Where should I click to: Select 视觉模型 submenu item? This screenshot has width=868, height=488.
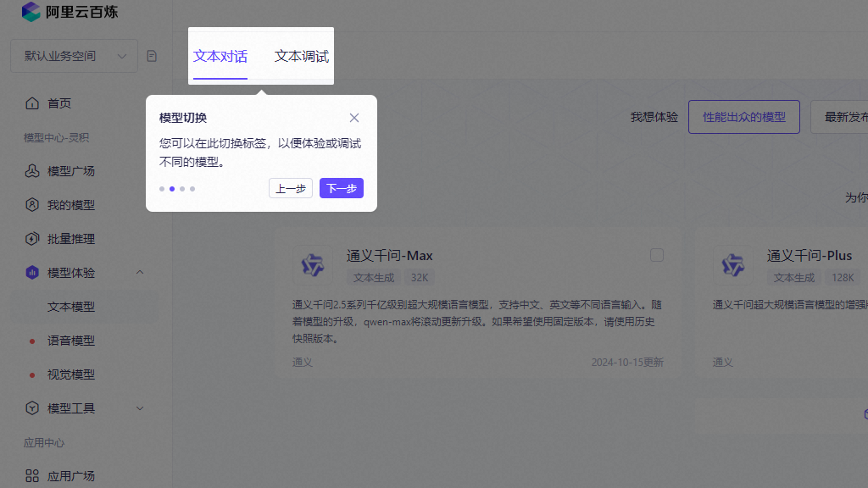[x=71, y=374]
